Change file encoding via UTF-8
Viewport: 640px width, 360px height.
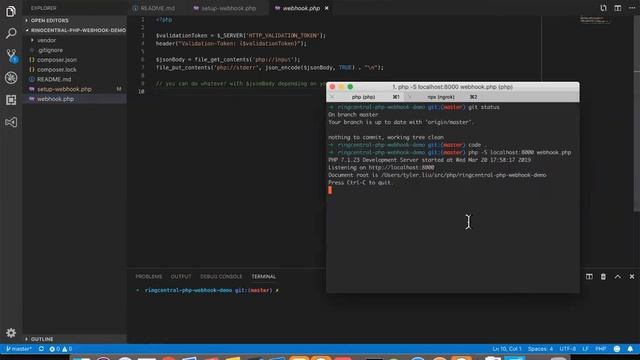coord(567,349)
